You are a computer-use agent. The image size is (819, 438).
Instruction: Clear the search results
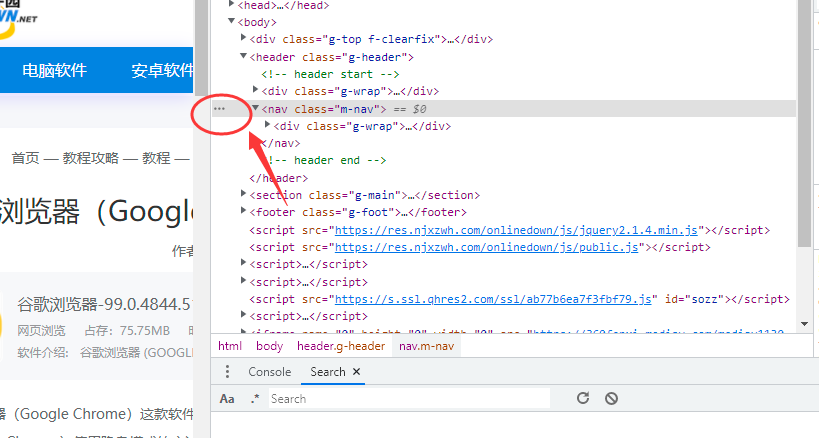(611, 399)
